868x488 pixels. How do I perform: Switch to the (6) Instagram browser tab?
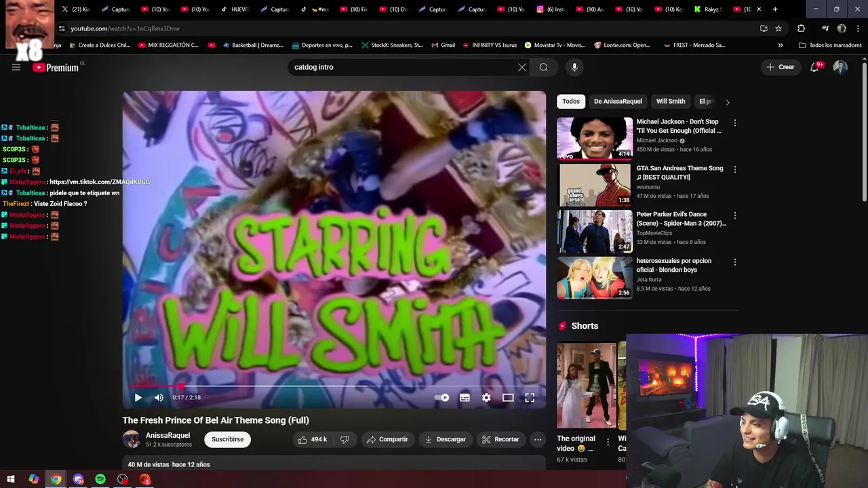coord(551,9)
